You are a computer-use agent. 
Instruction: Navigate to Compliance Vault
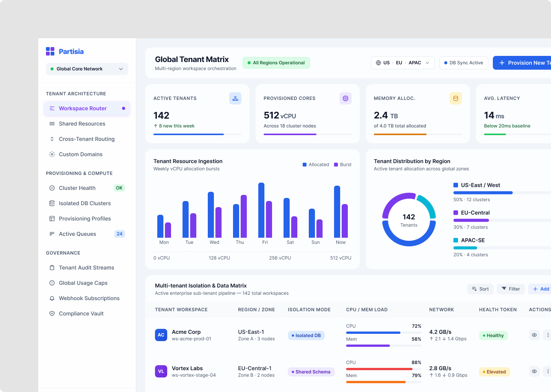click(87, 314)
